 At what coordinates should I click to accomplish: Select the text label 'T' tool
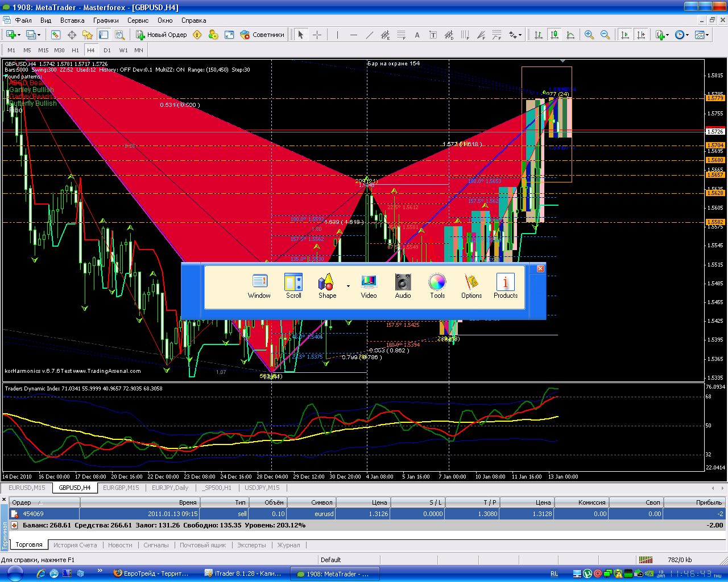point(433,35)
